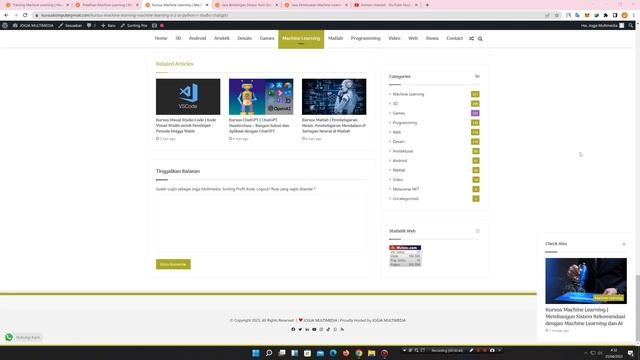Viewport: 640px width, 360px height.
Task: Click the WordPress logo in the admin bar
Action: coord(5,25)
